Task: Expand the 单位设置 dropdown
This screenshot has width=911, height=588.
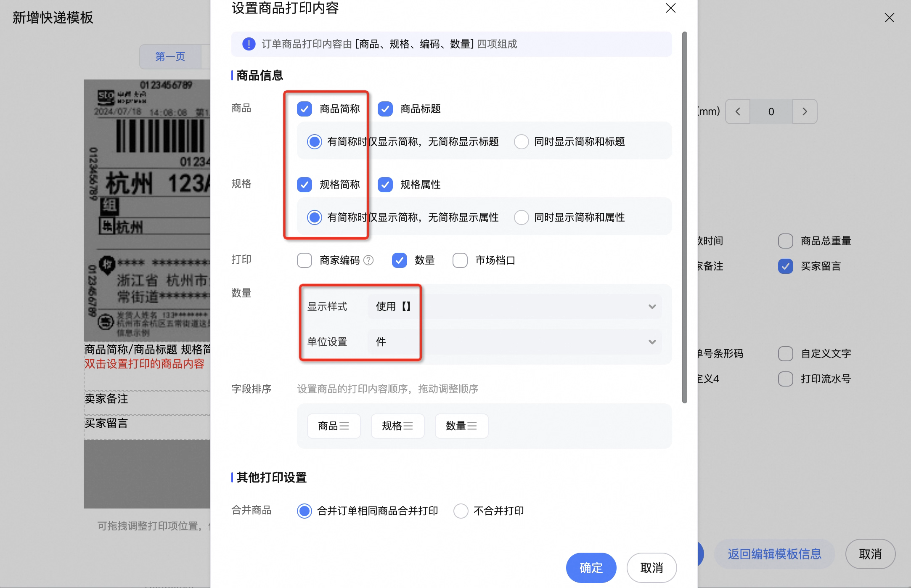Action: (514, 342)
